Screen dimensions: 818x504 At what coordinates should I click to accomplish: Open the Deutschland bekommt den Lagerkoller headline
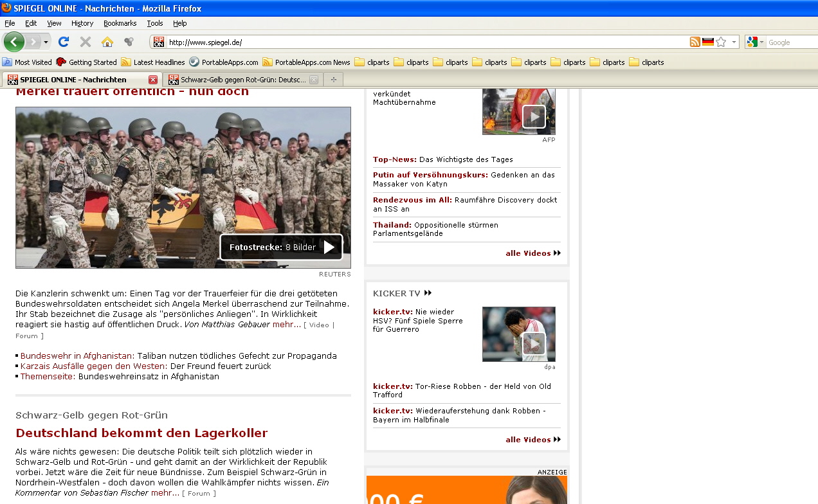(141, 433)
